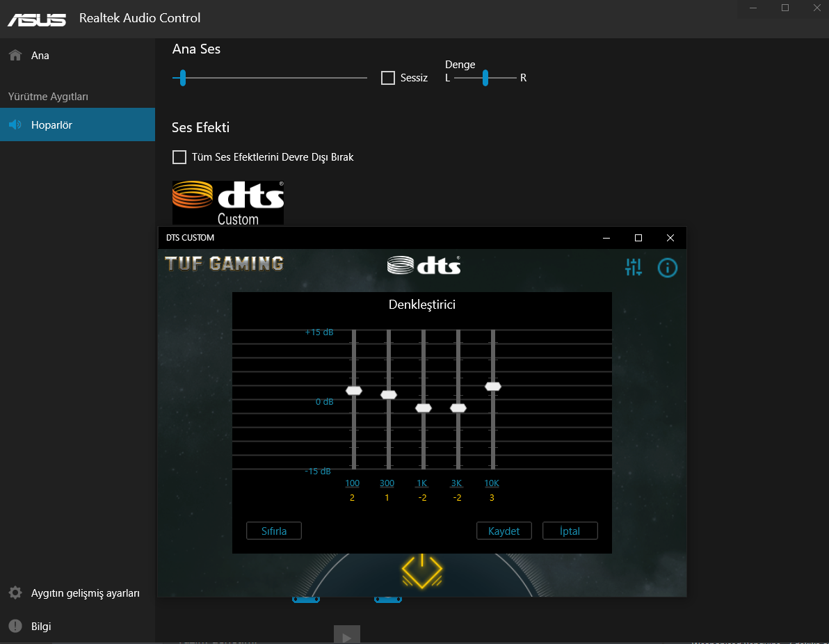
Task: Minimize the DTS CUSTOM window
Action: (x=606, y=238)
